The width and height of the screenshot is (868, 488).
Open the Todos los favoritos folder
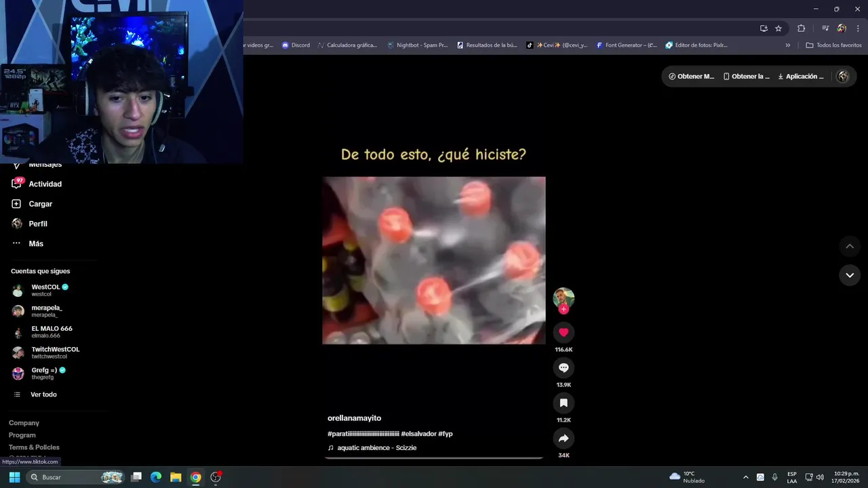pyautogui.click(x=833, y=45)
